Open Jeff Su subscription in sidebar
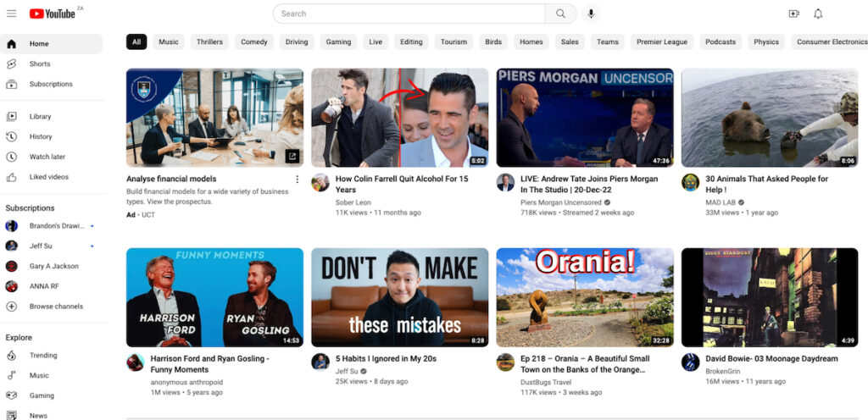 [52, 246]
